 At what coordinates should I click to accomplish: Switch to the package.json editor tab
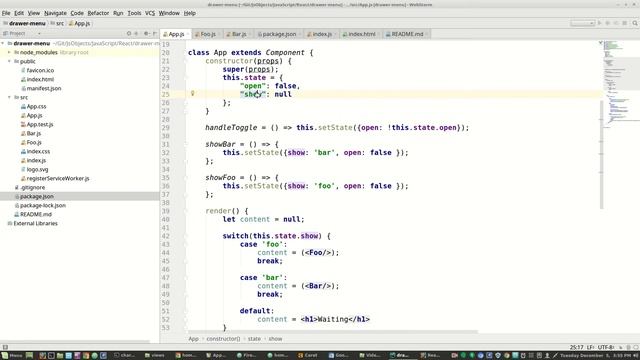pos(279,34)
